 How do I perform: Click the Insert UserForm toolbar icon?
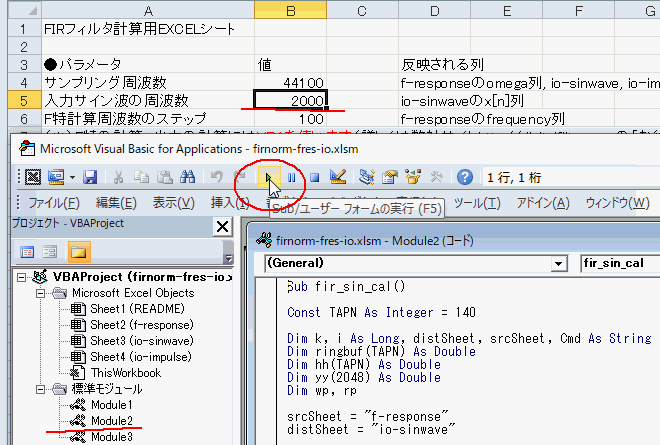click(56, 177)
